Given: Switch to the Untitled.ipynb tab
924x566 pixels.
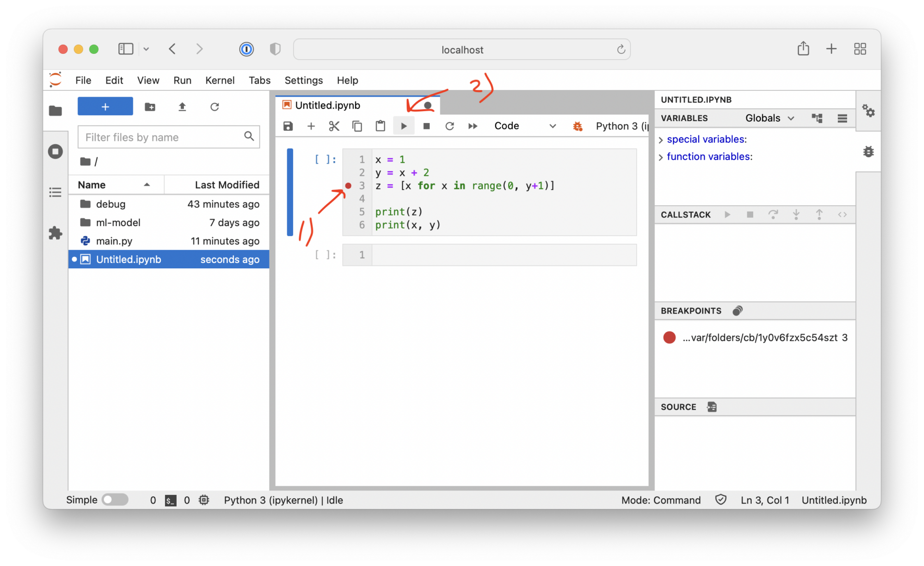Looking at the screenshot, I should click(326, 105).
